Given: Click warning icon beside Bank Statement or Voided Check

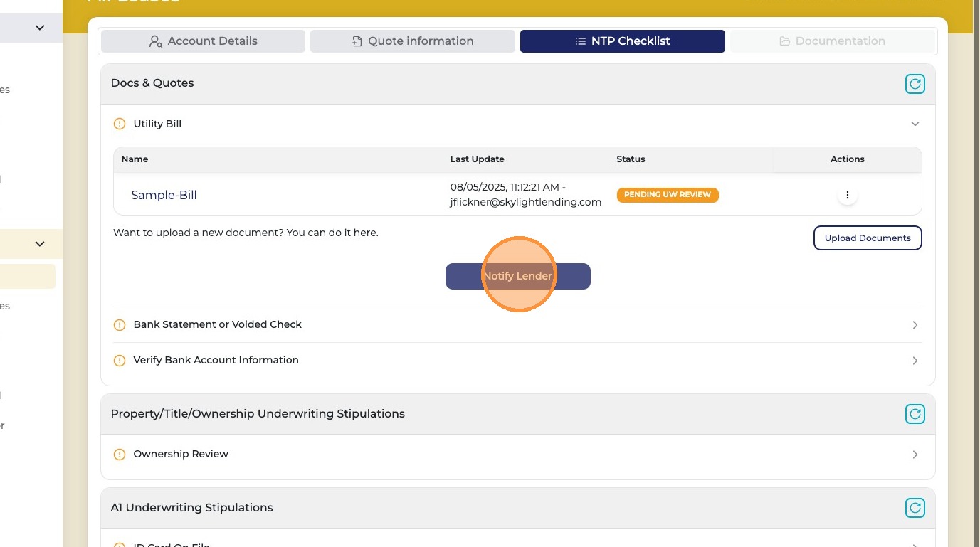Looking at the screenshot, I should click(120, 325).
